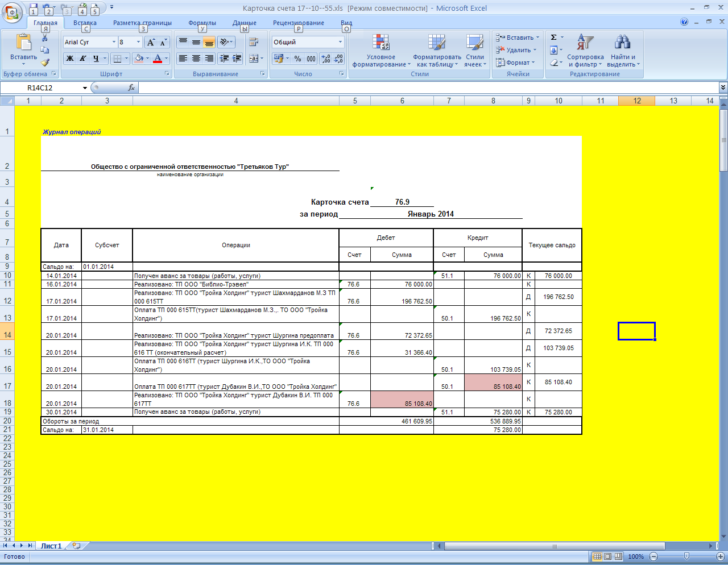Toggle bottom vertical alignment button
Viewport: 728px width, 565px height.
(x=209, y=42)
